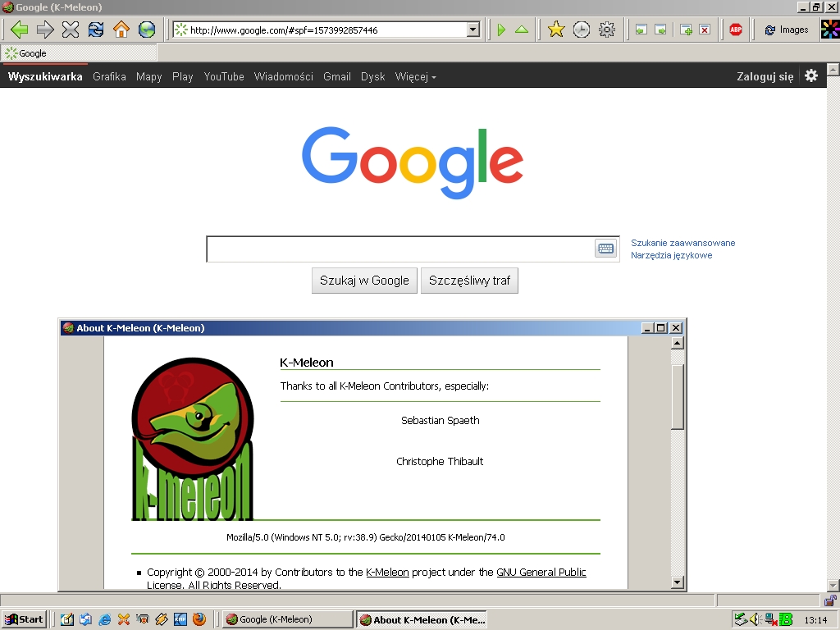Image resolution: width=840 pixels, height=630 pixels.
Task: Click the user agent string text
Action: (x=365, y=537)
